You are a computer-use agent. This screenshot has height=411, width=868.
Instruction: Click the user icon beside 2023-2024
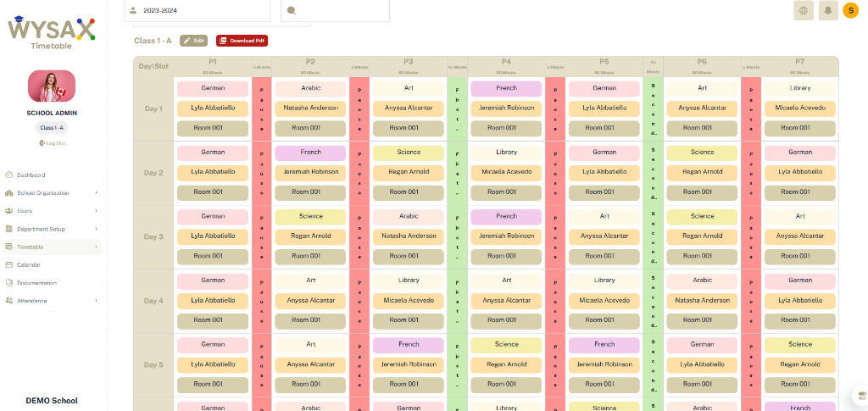click(133, 10)
